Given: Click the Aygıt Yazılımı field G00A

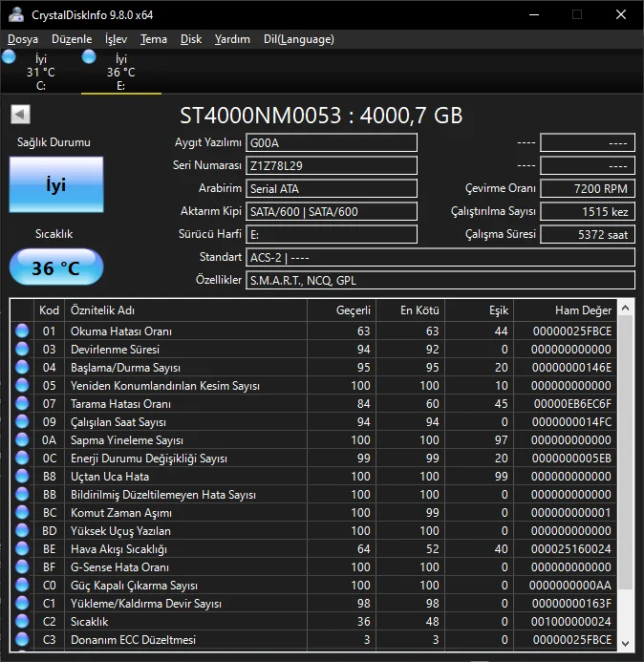Looking at the screenshot, I should point(332,142).
